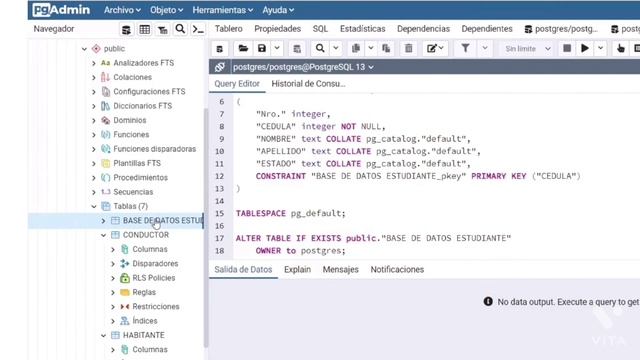Screen dimensions: 640x360
Task: Open the Ayuda menu
Action: pos(278,10)
